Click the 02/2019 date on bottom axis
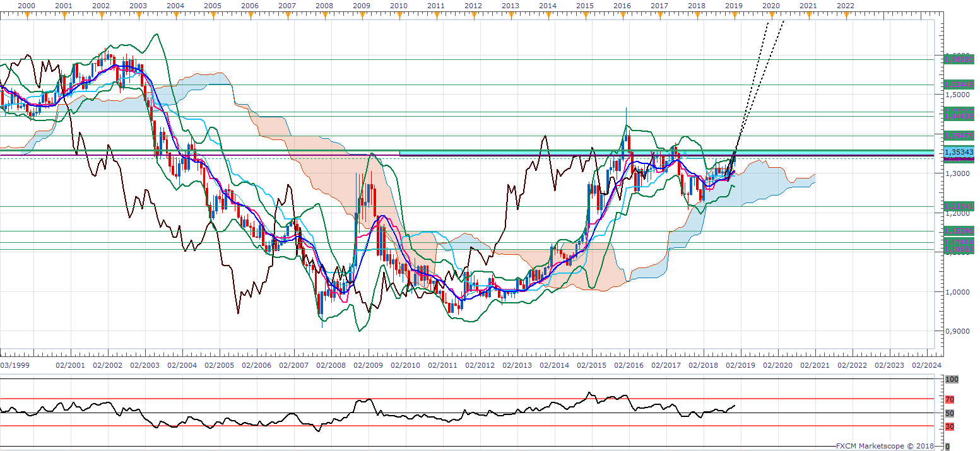980x451 pixels. 740,365
